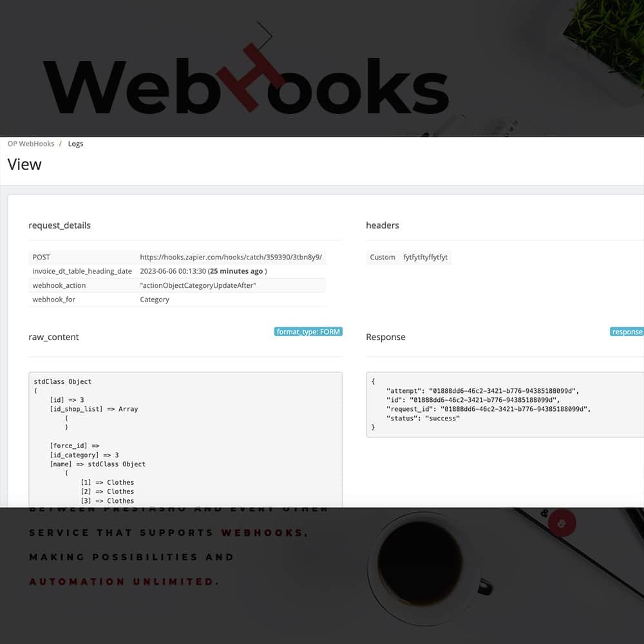Click the "id" line in Response JSON
Screen dimensions: 644x644
pos(473,400)
